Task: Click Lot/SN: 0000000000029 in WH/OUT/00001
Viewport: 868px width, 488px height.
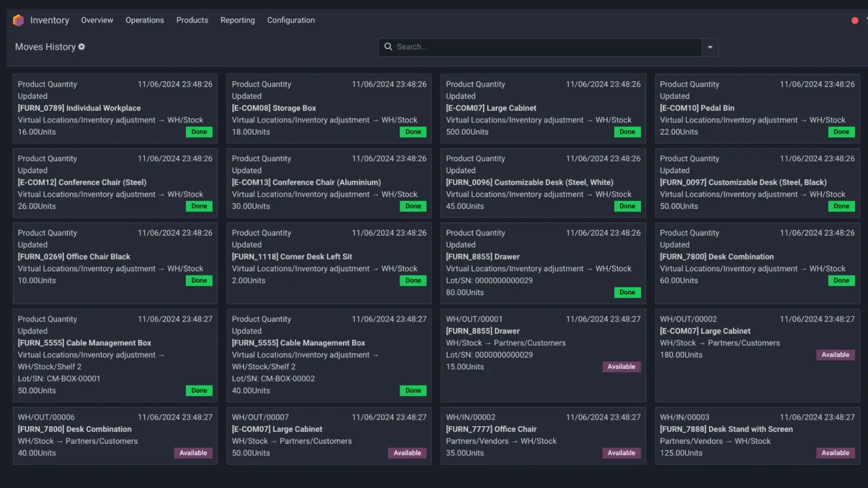Action: (489, 355)
